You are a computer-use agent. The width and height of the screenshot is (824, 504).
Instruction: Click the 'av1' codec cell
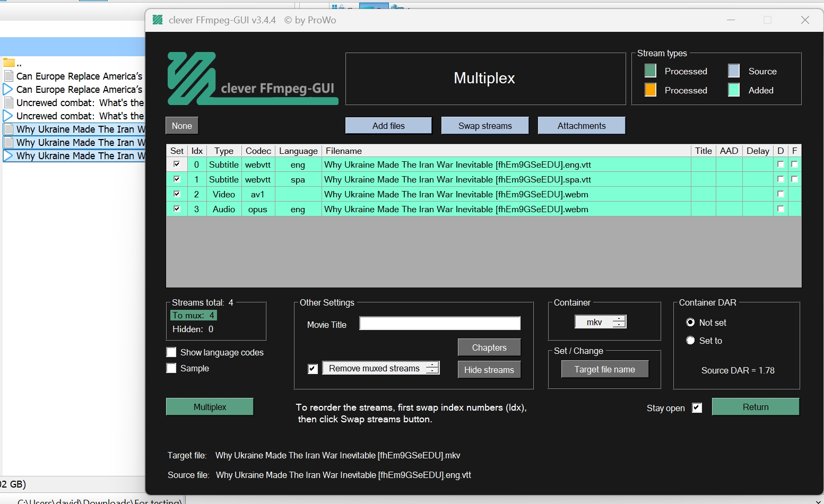(258, 194)
